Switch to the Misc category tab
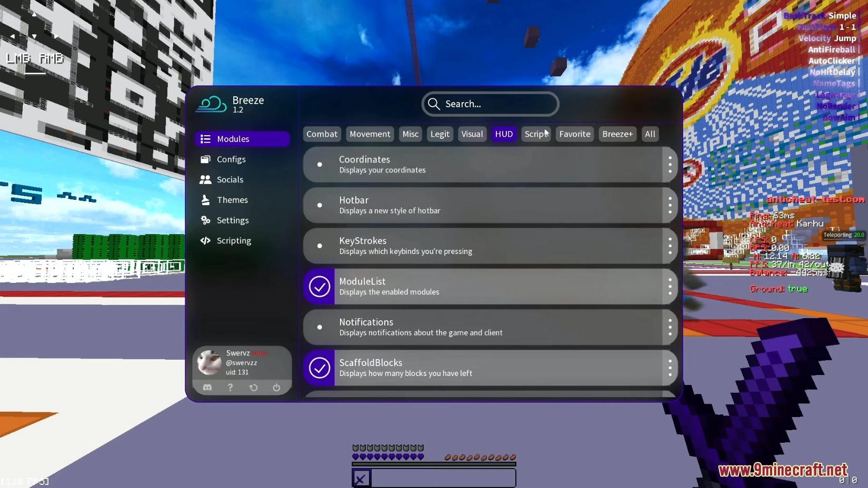The image size is (868, 488). coord(411,134)
